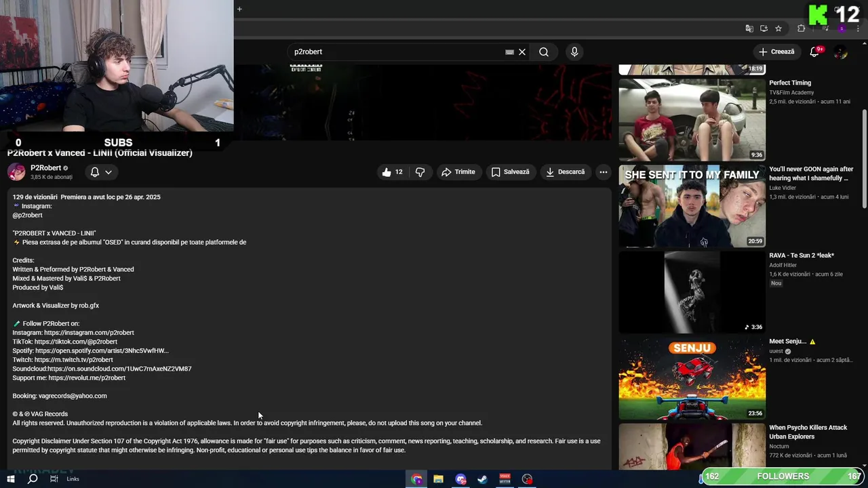Open "You'll never GOON again" video title
Image resolution: width=868 pixels, height=488 pixels.
[x=811, y=174]
